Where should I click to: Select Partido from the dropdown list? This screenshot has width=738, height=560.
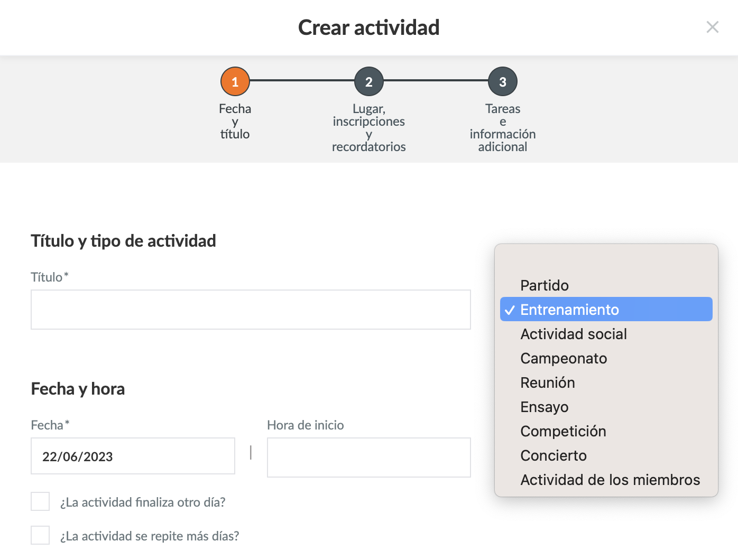click(545, 285)
